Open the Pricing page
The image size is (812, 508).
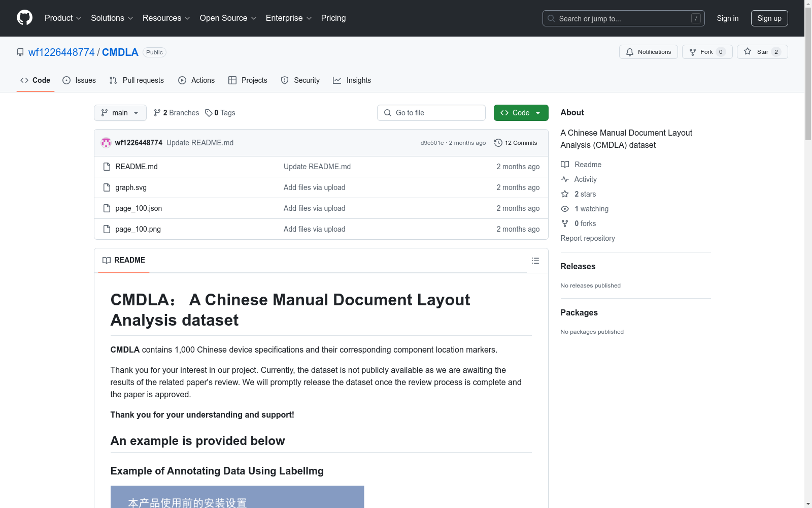click(333, 18)
